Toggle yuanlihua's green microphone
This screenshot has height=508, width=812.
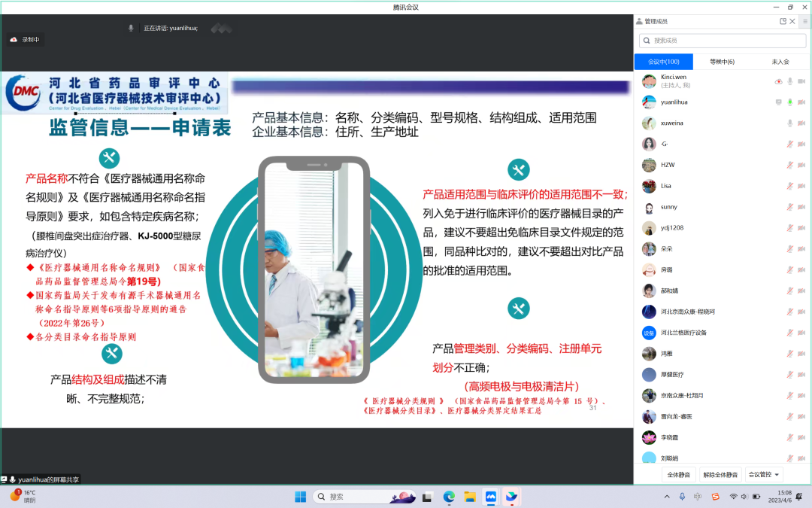[789, 102]
